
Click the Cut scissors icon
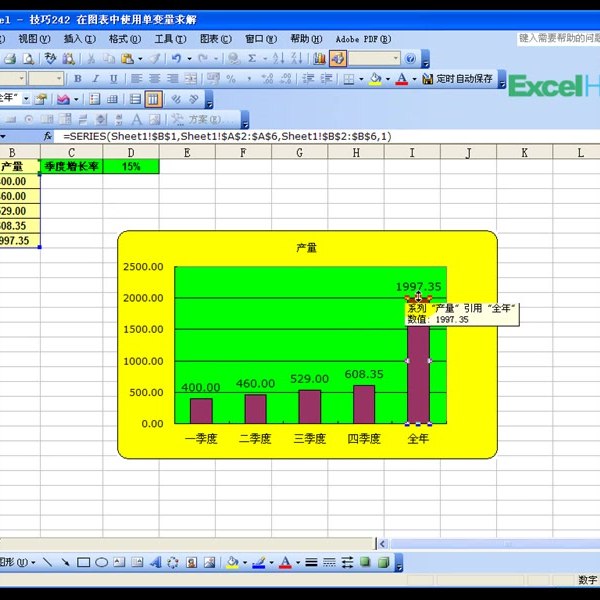(91, 59)
